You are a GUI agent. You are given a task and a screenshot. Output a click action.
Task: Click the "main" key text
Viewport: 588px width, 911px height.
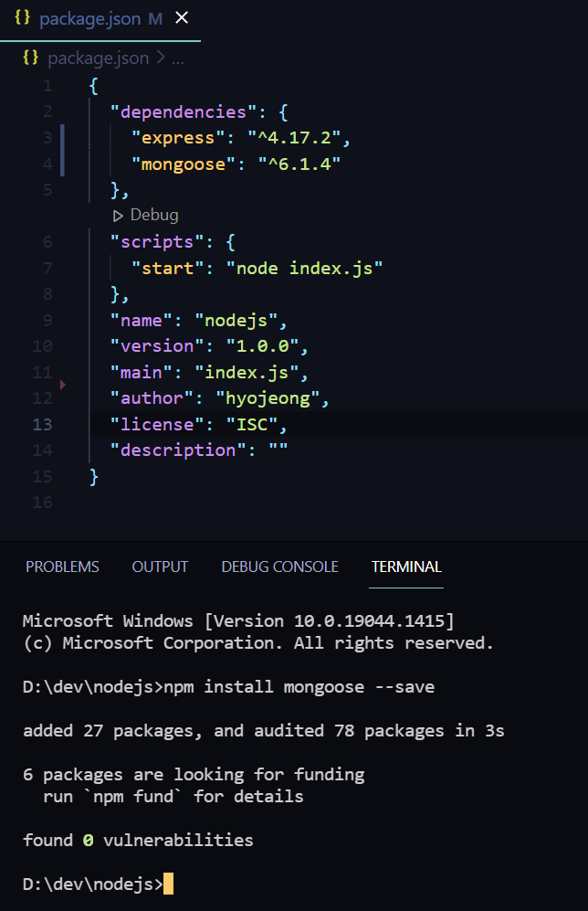[141, 372]
